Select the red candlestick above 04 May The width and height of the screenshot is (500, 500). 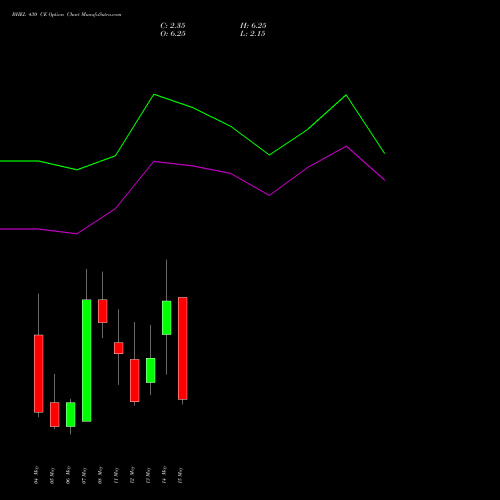coord(39,374)
